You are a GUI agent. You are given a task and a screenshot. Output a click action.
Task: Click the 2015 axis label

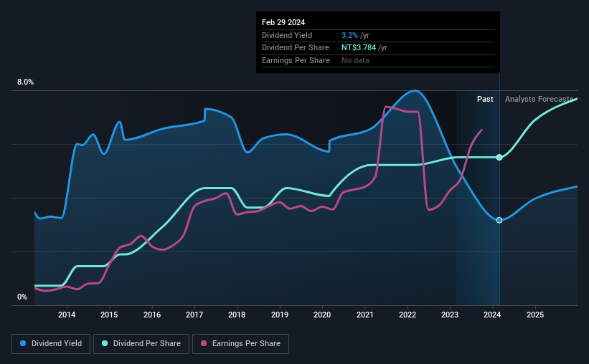pos(109,315)
